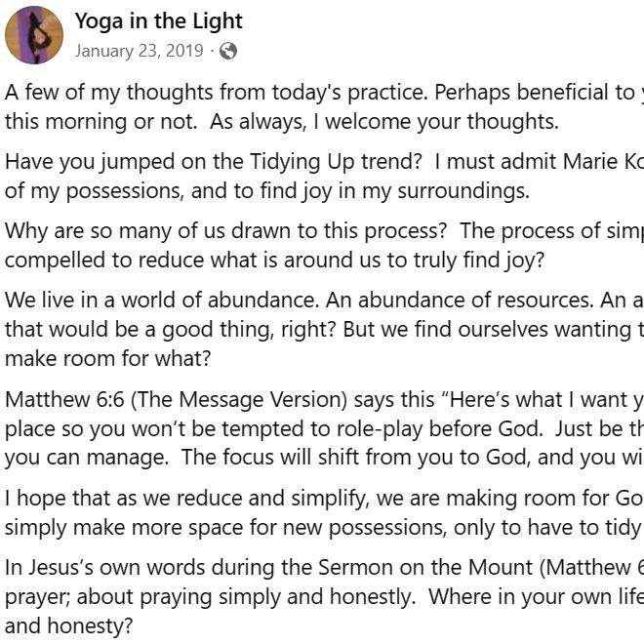The image size is (644, 644).
Task: Click the line "make room for what?"
Action: pos(107,358)
